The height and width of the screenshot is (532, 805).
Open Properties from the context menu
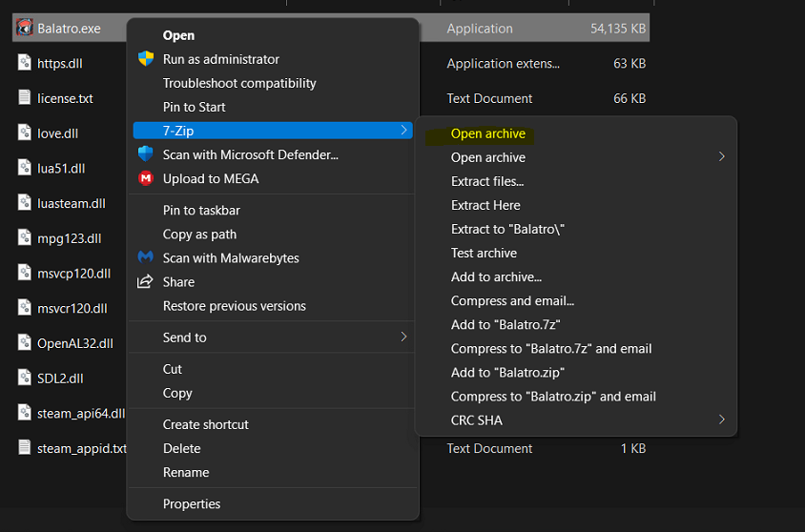pyautogui.click(x=191, y=503)
